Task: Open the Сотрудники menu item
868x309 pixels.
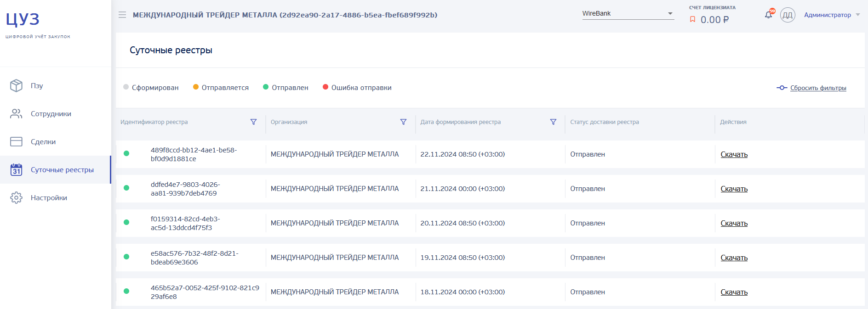Action: click(x=55, y=113)
